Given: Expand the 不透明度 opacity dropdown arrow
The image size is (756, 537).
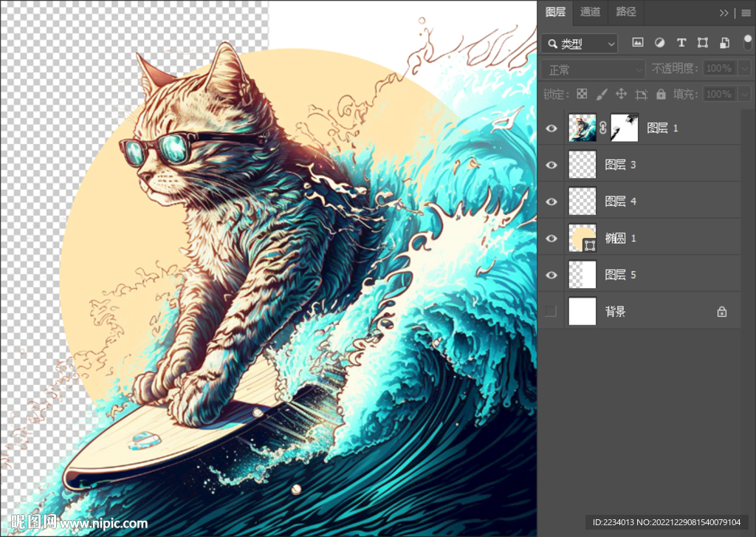Looking at the screenshot, I should pos(744,69).
